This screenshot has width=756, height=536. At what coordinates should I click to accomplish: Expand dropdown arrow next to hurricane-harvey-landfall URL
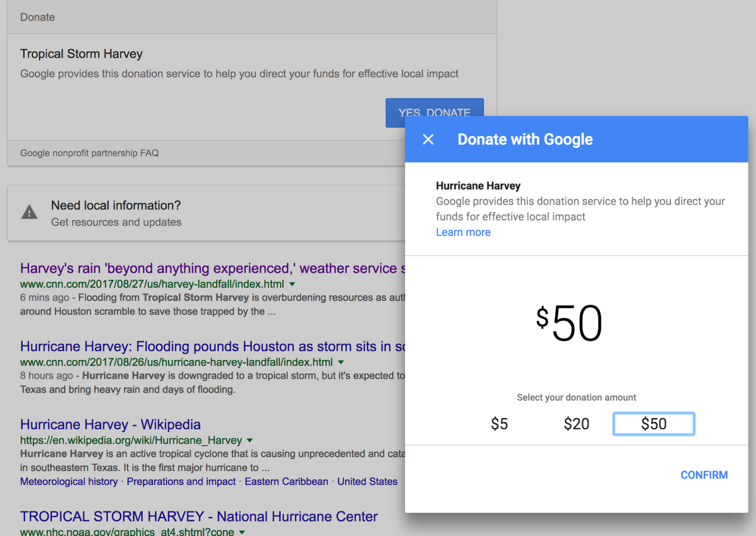click(341, 362)
